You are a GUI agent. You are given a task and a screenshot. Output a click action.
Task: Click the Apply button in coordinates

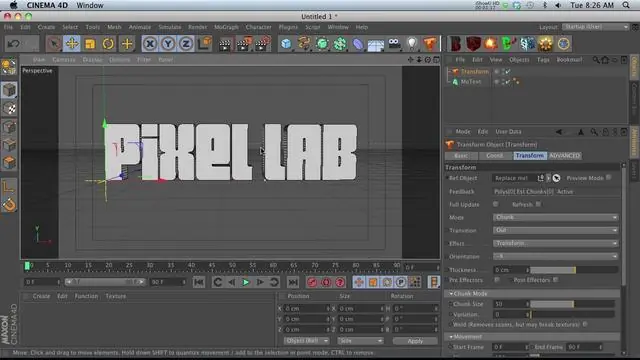click(415, 341)
